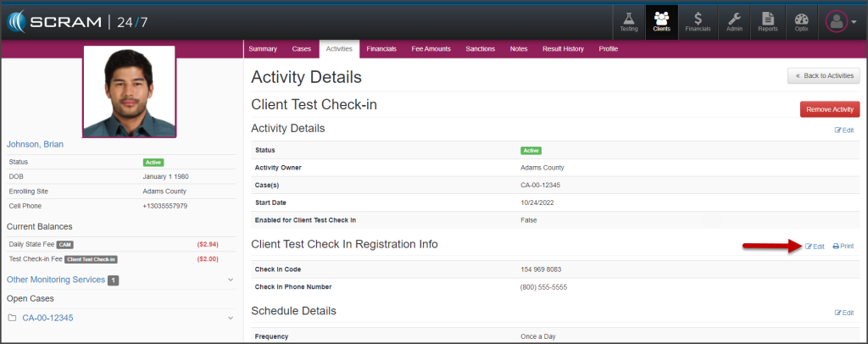Click the red Remove Activity button

point(830,109)
